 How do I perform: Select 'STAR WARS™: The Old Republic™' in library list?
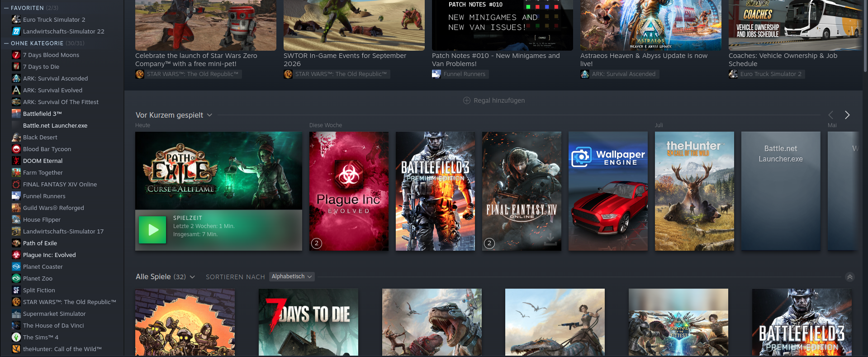point(70,302)
